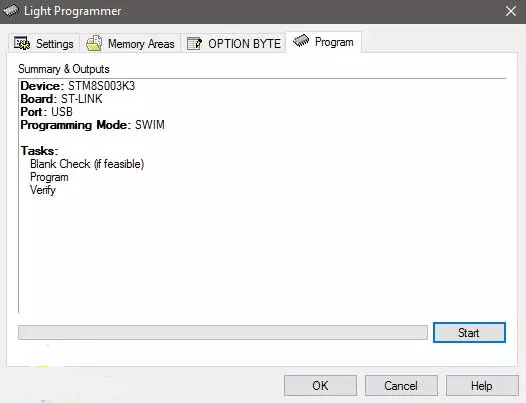Open Help for the programmer
The height and width of the screenshot is (403, 526).
coord(482,386)
